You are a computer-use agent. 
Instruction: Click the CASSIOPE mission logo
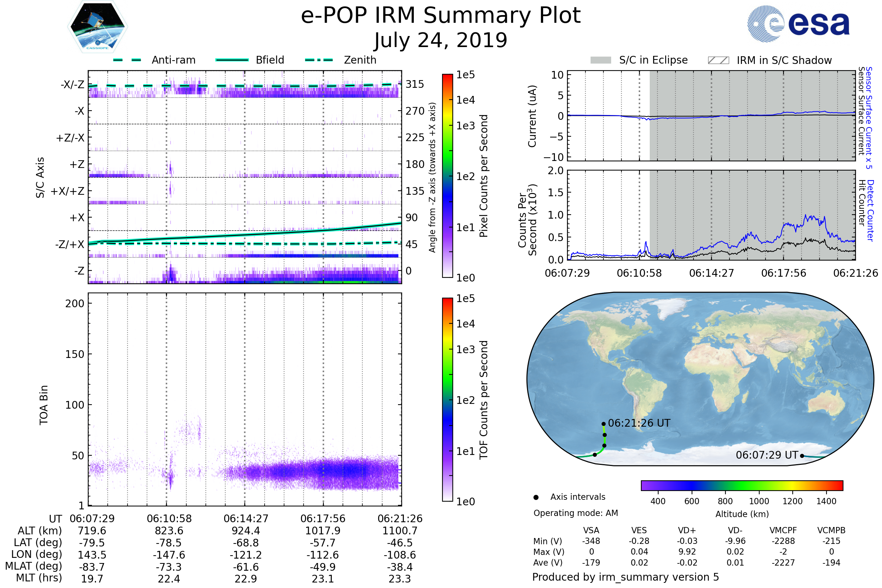(97, 27)
